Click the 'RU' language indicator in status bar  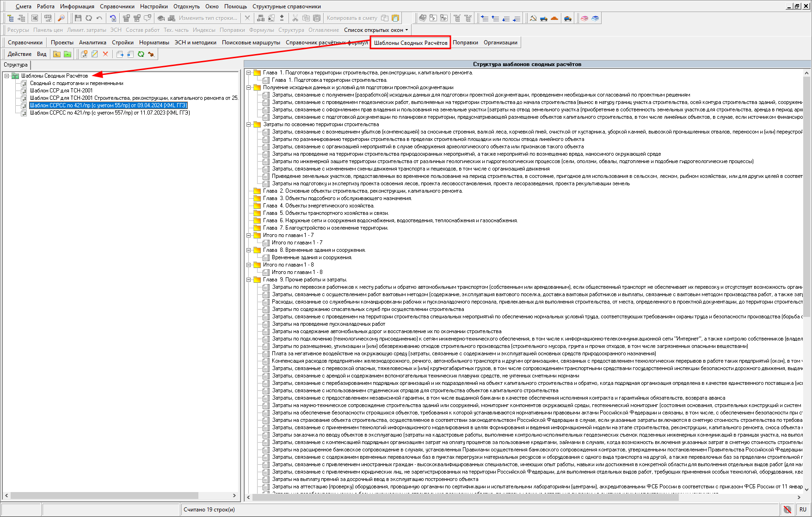click(802, 509)
